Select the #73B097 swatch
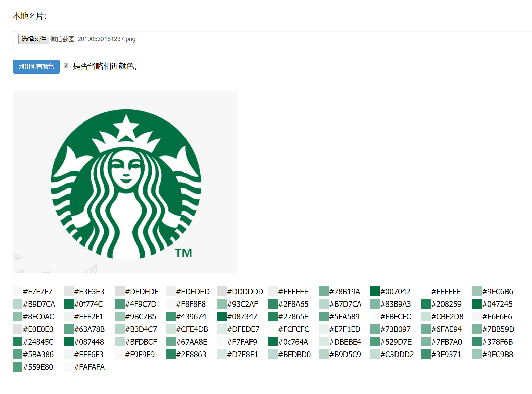This screenshot has width=532, height=394. point(375,329)
